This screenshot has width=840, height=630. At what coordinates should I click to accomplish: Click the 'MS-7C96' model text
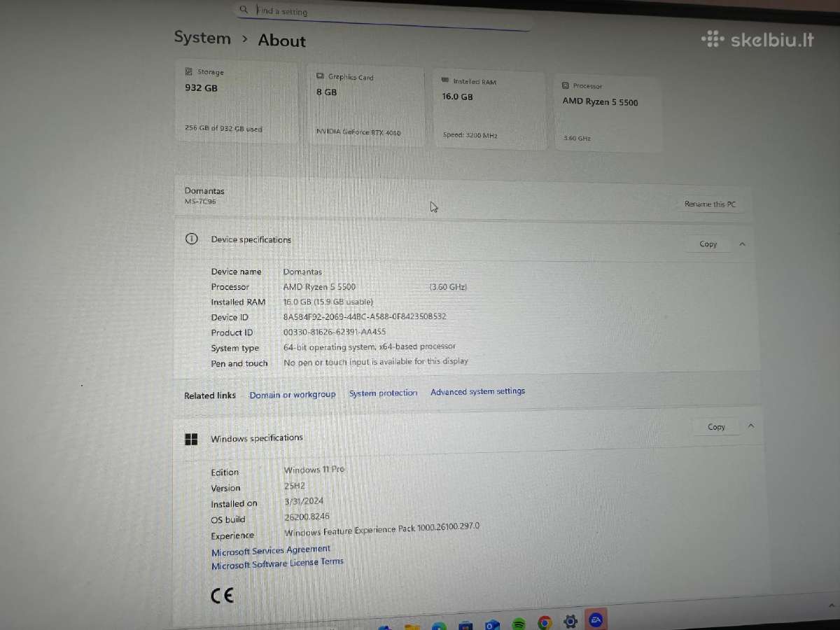pyautogui.click(x=201, y=202)
